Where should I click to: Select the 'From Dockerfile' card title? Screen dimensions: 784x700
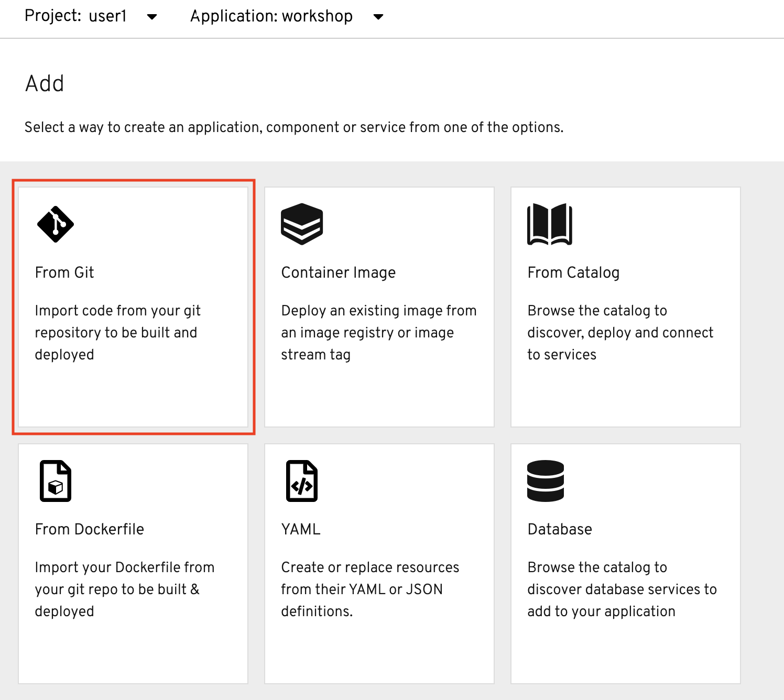tap(89, 529)
